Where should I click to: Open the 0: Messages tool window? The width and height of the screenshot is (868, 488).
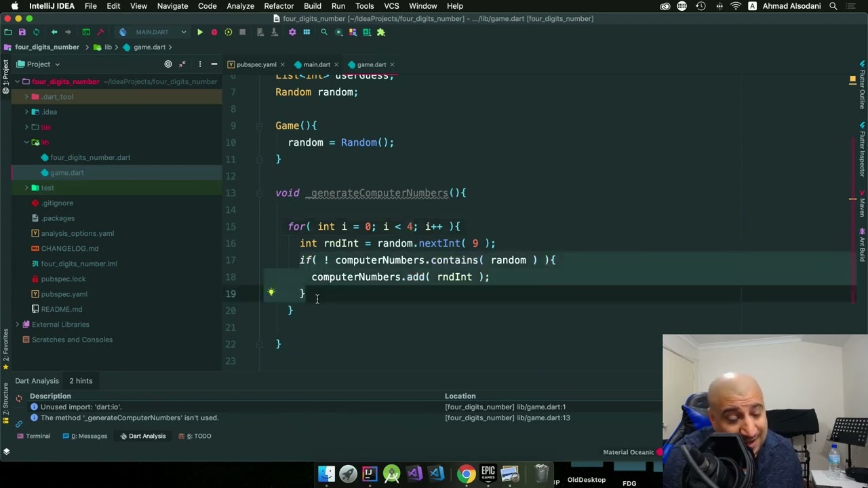(85, 436)
